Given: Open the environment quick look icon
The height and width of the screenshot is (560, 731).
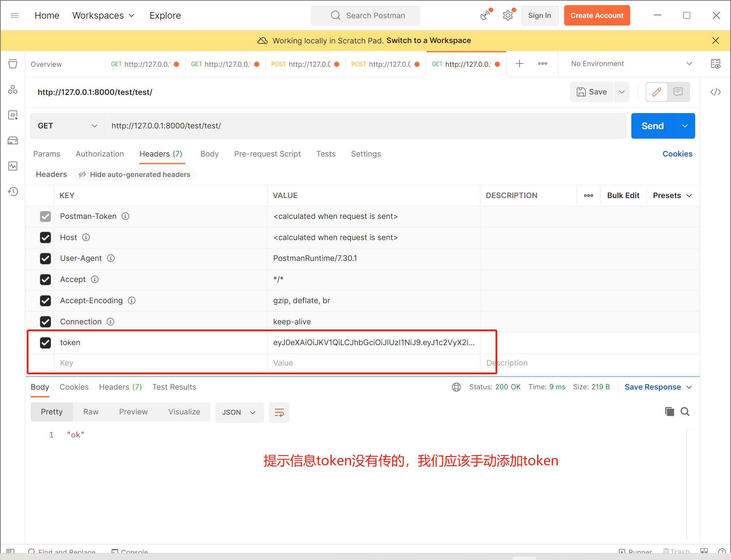Looking at the screenshot, I should click(x=716, y=64).
